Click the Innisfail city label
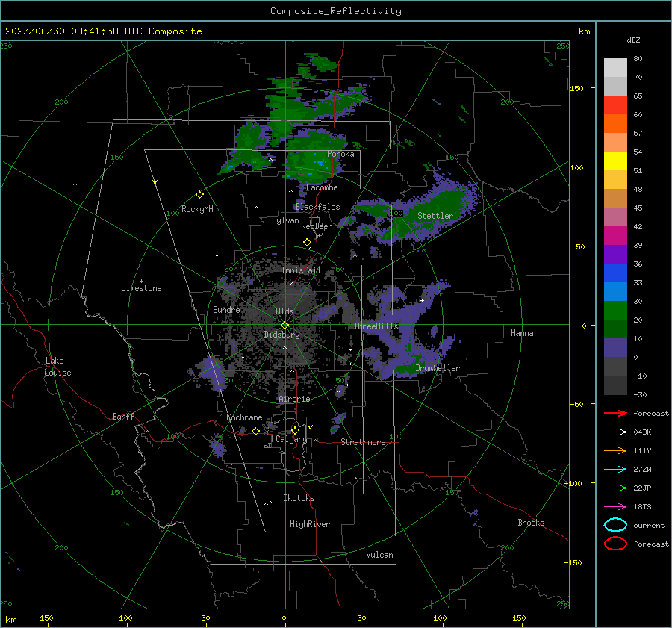The image size is (672, 628). (301, 270)
